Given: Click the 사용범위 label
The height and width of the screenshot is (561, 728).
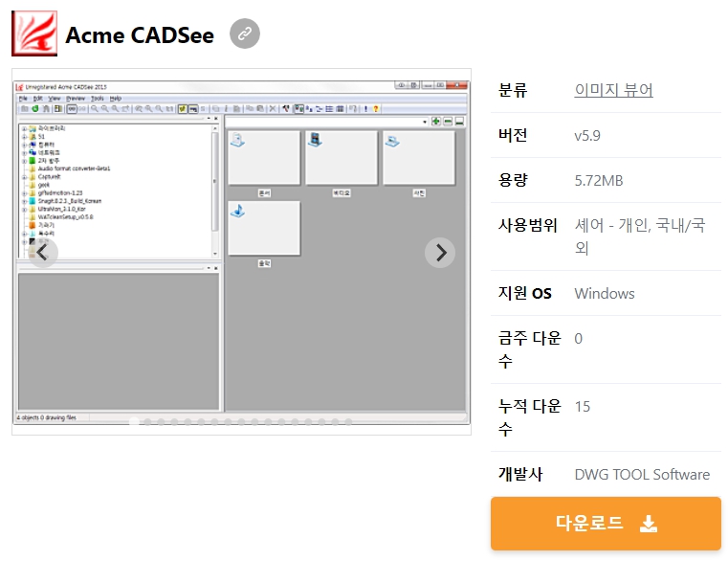Looking at the screenshot, I should point(527,225).
